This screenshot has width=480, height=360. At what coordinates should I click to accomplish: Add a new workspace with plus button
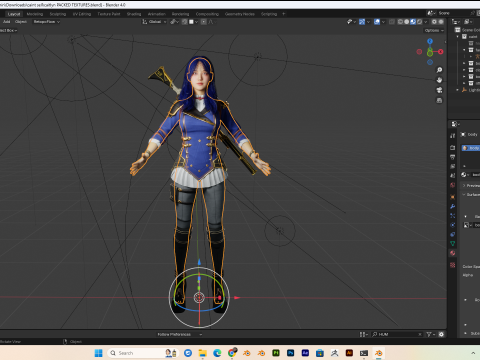[284, 14]
